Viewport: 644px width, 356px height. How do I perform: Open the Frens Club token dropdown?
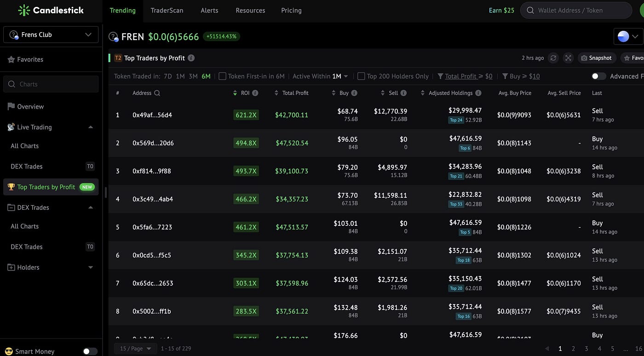point(51,34)
